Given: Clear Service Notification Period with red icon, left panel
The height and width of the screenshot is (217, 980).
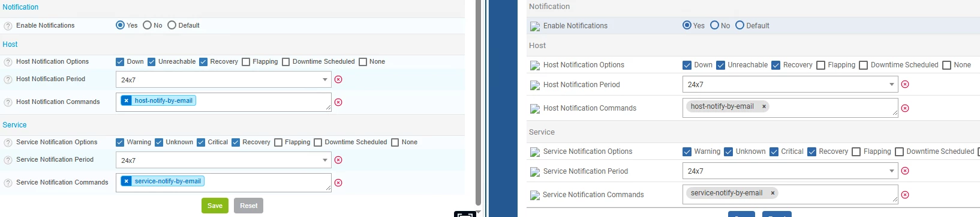Looking at the screenshot, I should coord(338,160).
